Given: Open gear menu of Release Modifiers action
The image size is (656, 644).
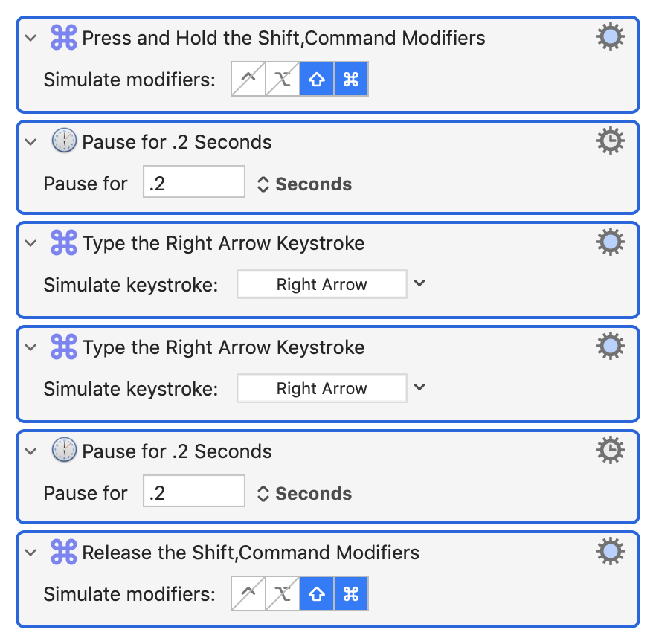Looking at the screenshot, I should click(x=611, y=551).
